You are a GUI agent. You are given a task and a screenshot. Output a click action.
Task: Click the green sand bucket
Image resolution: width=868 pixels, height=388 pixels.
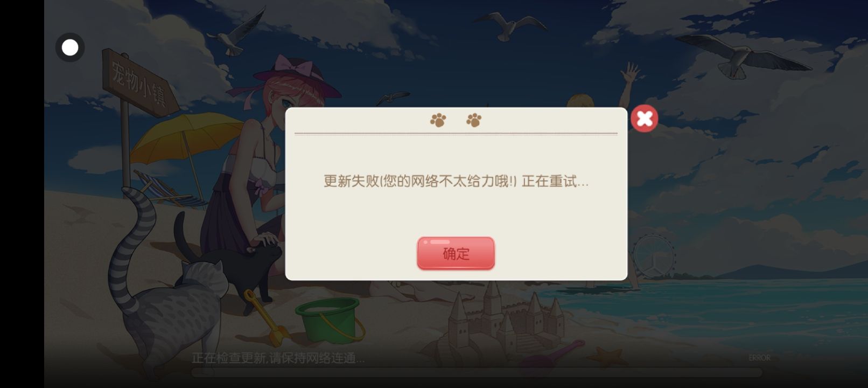pos(328,320)
